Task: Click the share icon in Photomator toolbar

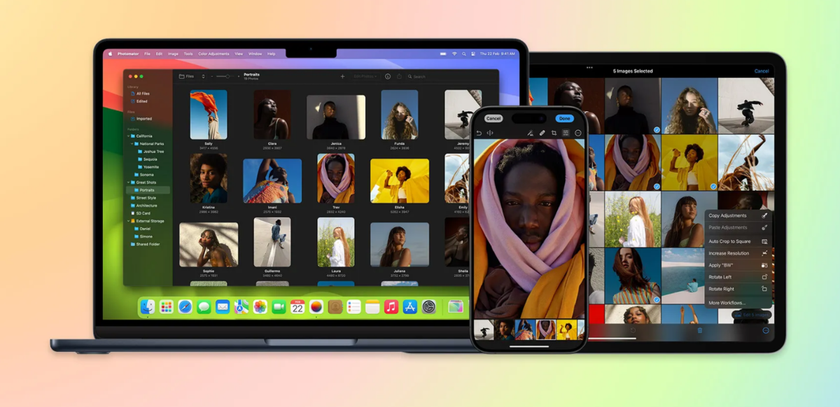Action: [399, 77]
